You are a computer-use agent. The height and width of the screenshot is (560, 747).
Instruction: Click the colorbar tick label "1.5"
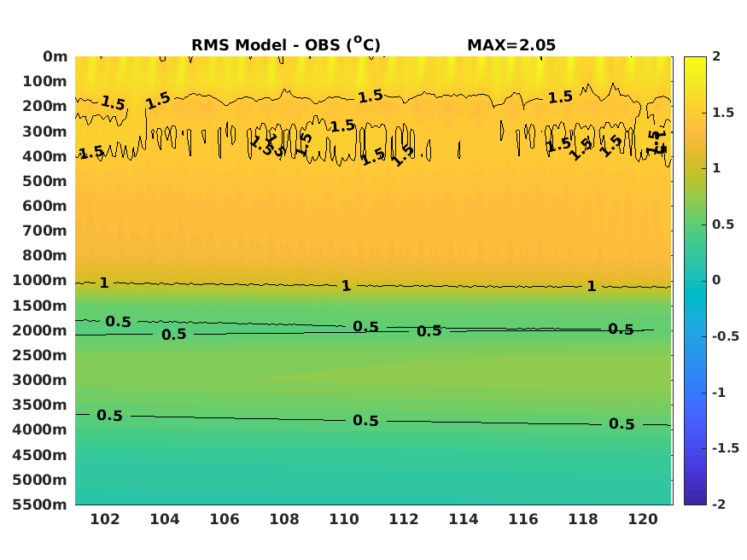(x=723, y=113)
